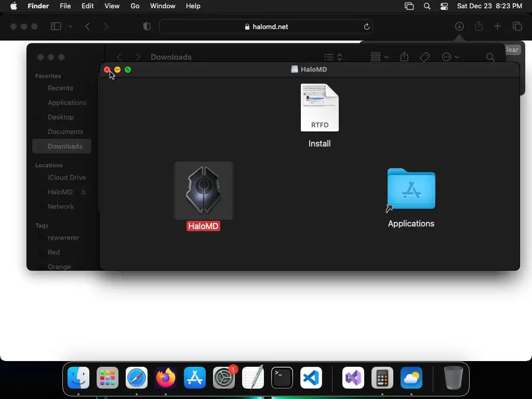Open Spotlight search in menu bar
532x399 pixels.
[427, 6]
